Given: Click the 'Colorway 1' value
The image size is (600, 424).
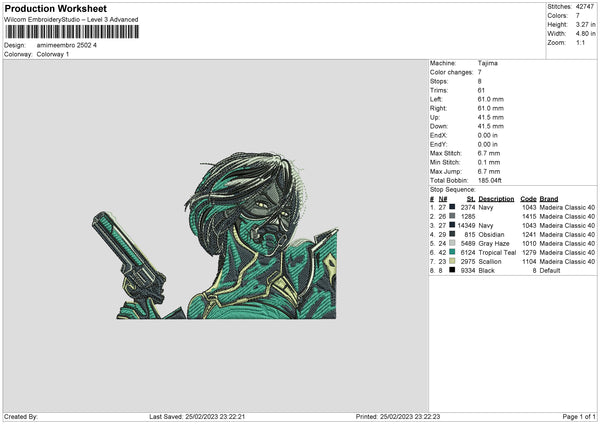Looking at the screenshot, I should coord(53,54).
